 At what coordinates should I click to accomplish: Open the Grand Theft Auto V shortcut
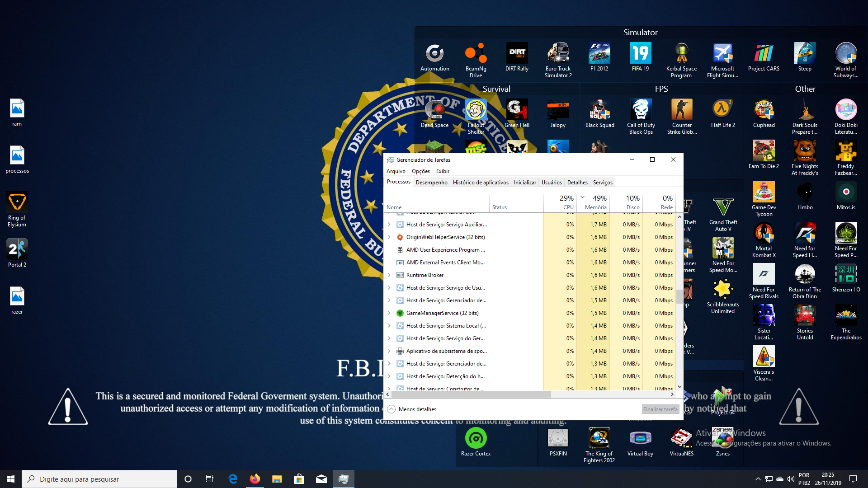(x=723, y=214)
